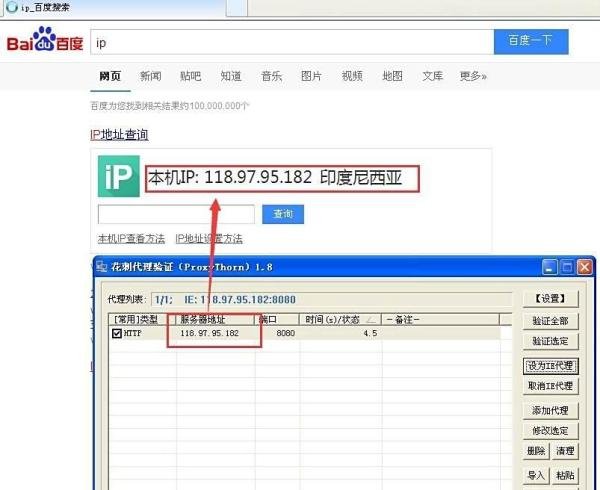600x490 pixels.
Task: Click the 导入 button
Action: 536,475
